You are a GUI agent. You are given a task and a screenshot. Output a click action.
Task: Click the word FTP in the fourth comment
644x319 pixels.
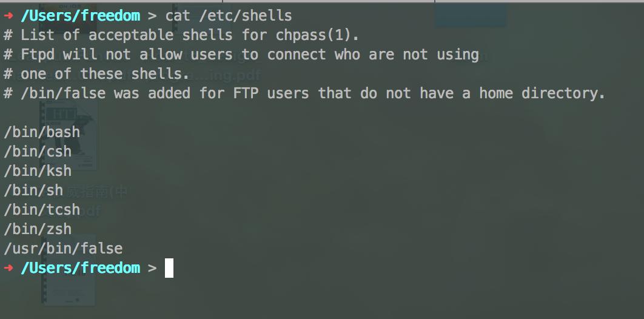(246, 93)
